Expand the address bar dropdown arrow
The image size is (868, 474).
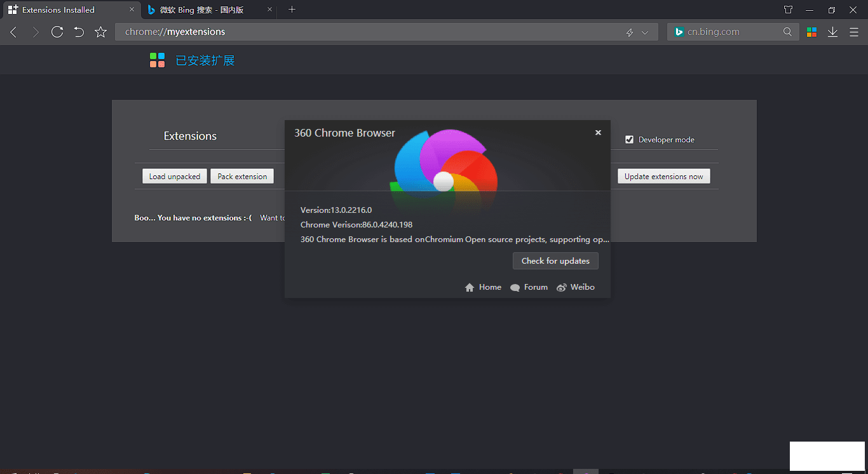tap(645, 32)
